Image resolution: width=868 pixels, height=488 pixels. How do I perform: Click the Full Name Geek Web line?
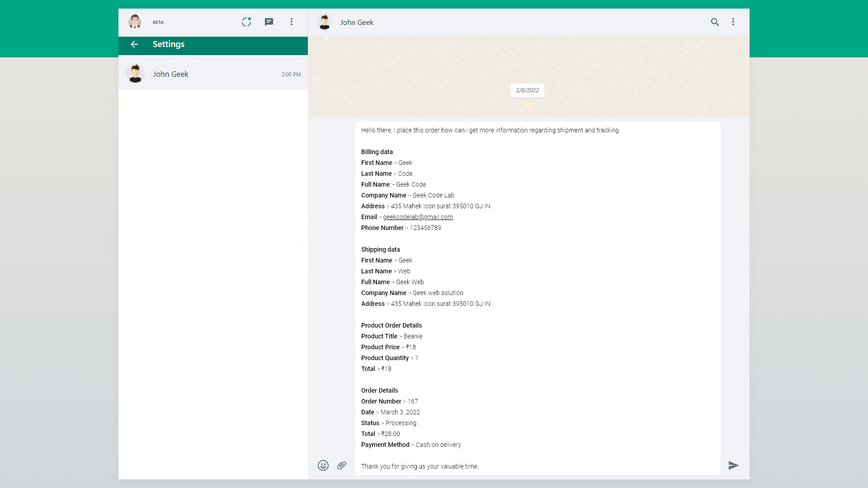pyautogui.click(x=392, y=282)
